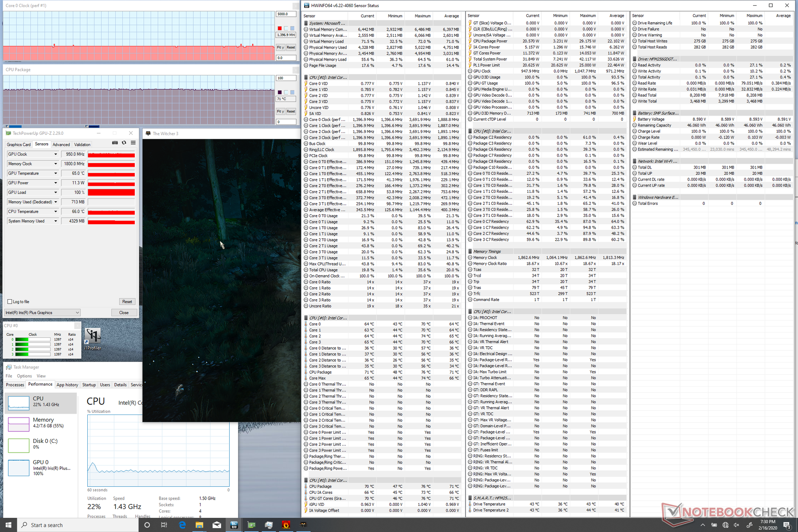This screenshot has width=798, height=532.
Task: Open the Validation tab in GPU-Z
Action: coord(82,145)
